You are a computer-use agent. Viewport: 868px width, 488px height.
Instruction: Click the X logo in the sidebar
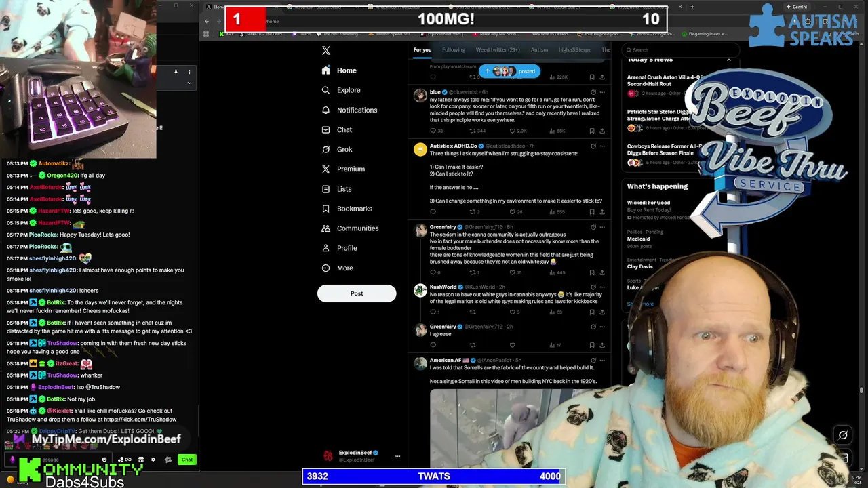point(326,51)
